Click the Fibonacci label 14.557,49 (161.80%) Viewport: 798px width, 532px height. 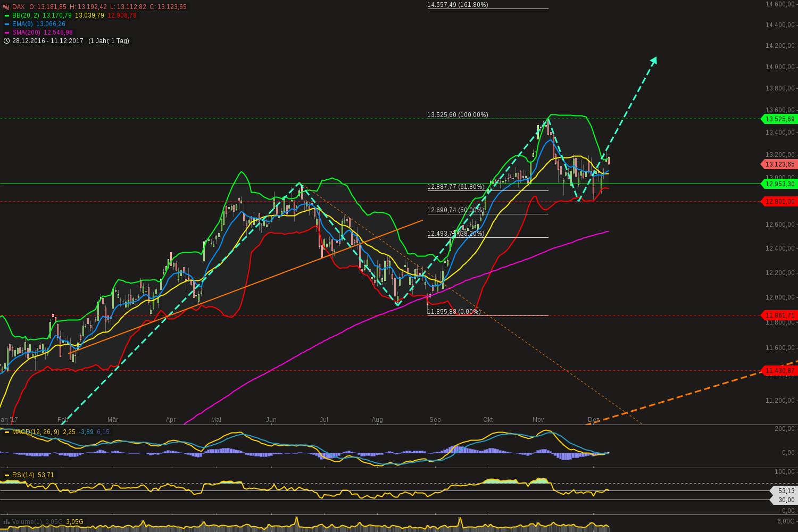click(x=458, y=5)
